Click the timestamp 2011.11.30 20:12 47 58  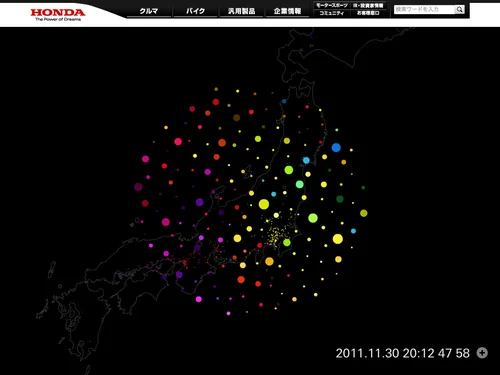(402, 353)
